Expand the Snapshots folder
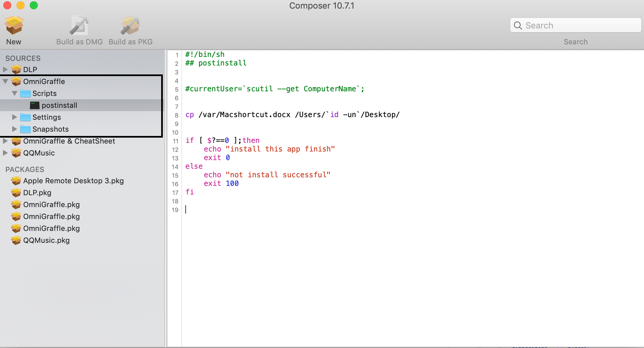 (15, 129)
